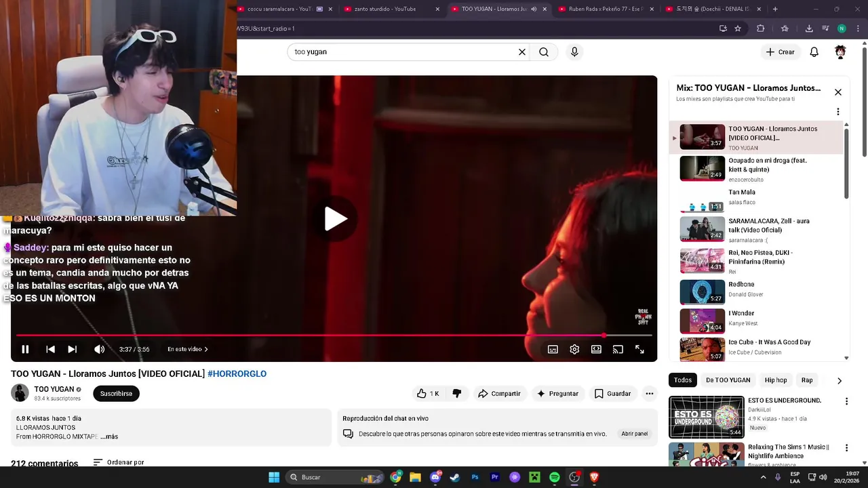Save the video with Guardar
Image resolution: width=868 pixels, height=488 pixels.
click(613, 393)
